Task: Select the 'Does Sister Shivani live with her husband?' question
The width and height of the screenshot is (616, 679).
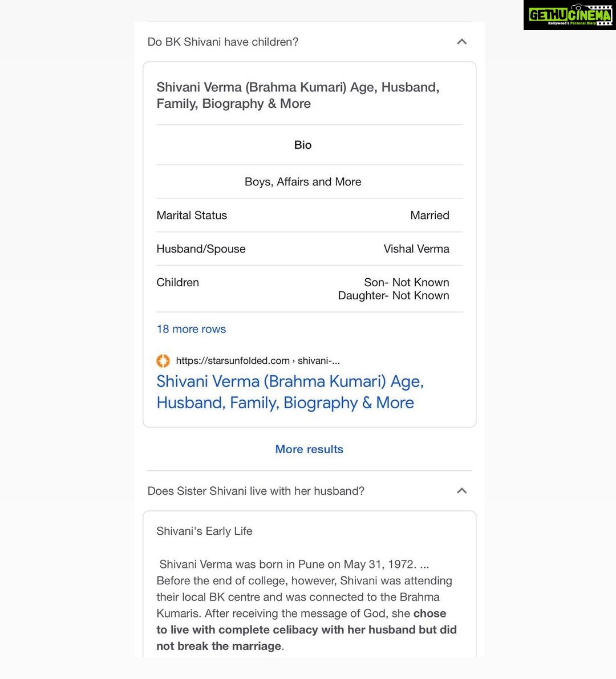Action: coord(256,491)
